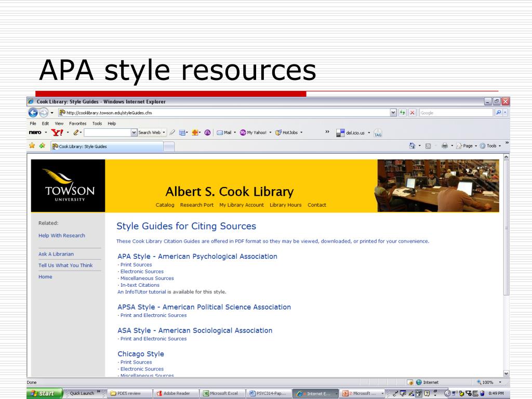Go back with the browser Back arrow

tap(33, 113)
